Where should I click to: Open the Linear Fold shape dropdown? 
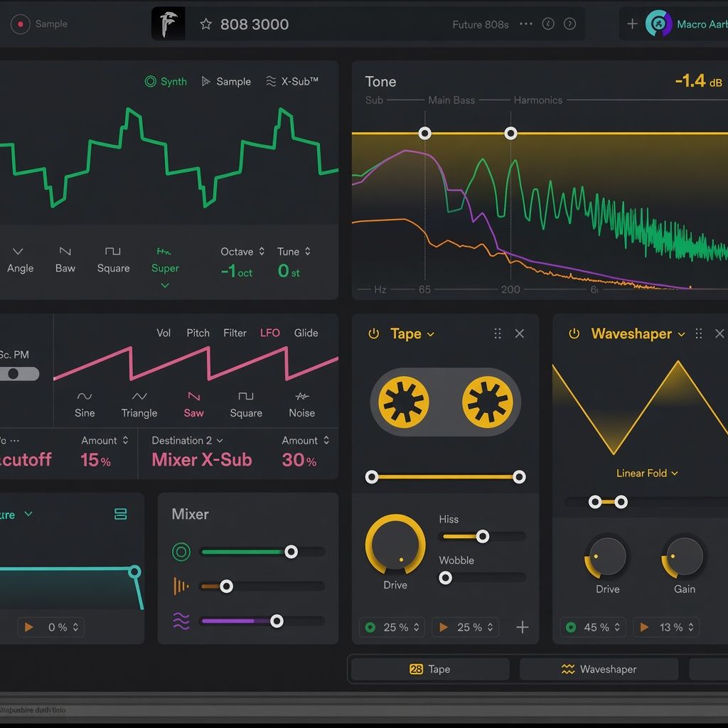click(647, 473)
